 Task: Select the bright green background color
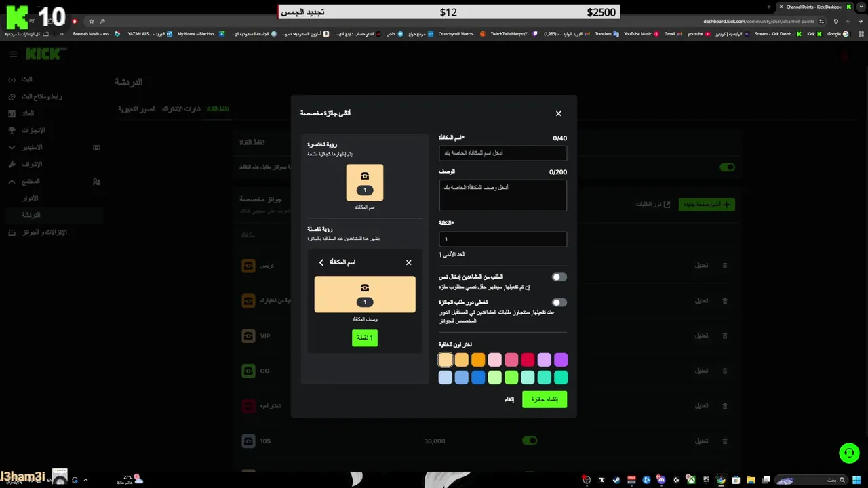click(511, 378)
